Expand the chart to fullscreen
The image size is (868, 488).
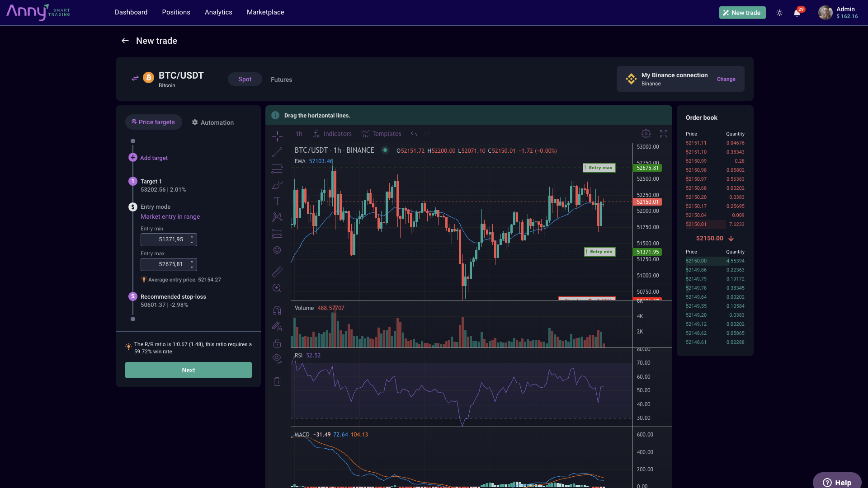pos(664,133)
